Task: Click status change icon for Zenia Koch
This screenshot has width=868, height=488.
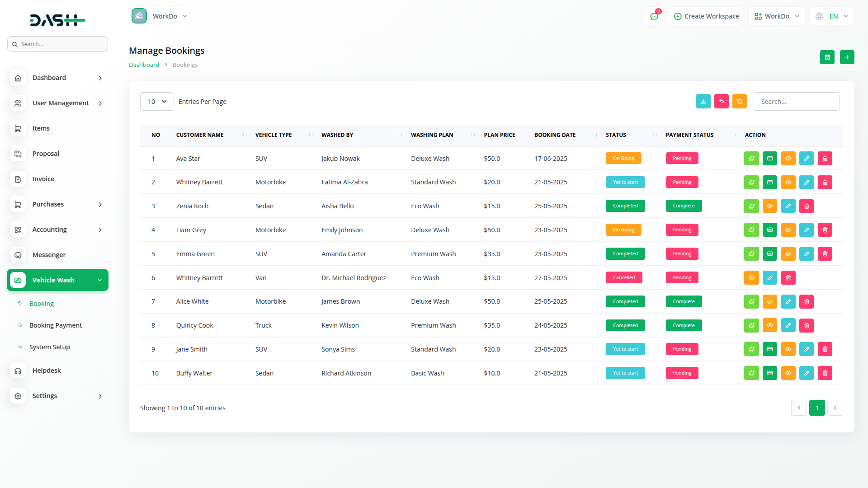Action: click(x=751, y=206)
